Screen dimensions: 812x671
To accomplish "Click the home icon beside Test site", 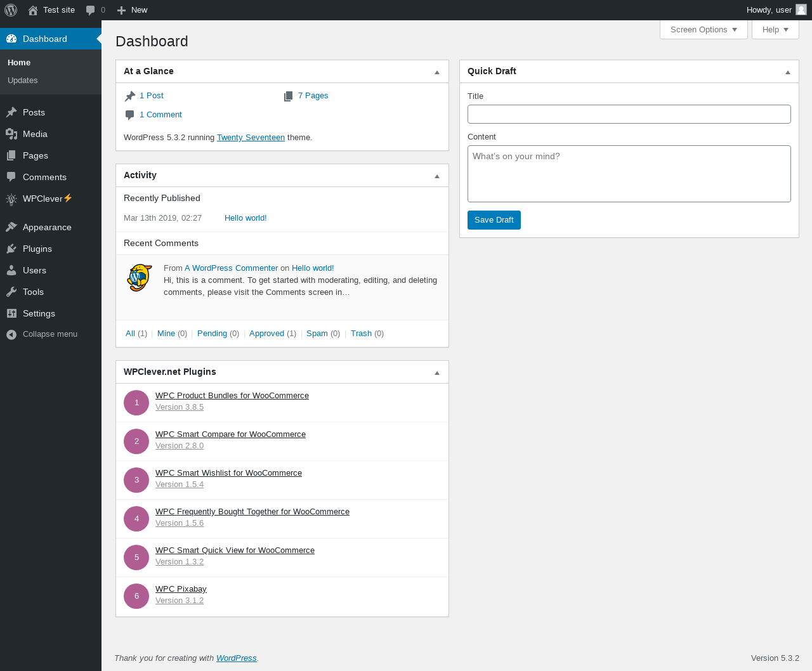I will coord(33,10).
